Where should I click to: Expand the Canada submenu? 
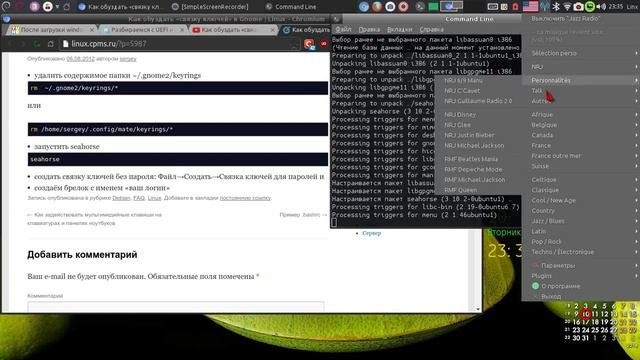(581, 135)
